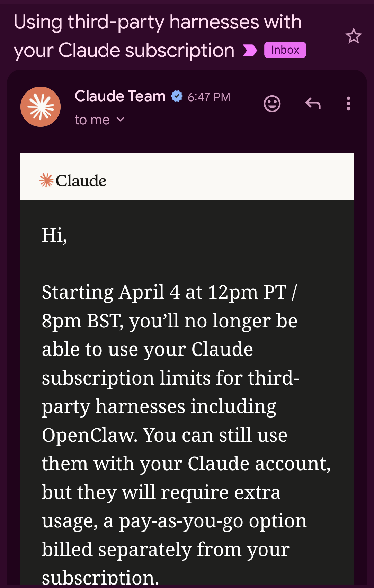
Task: Click the "pay-as-you-go option" text
Action: point(213,521)
